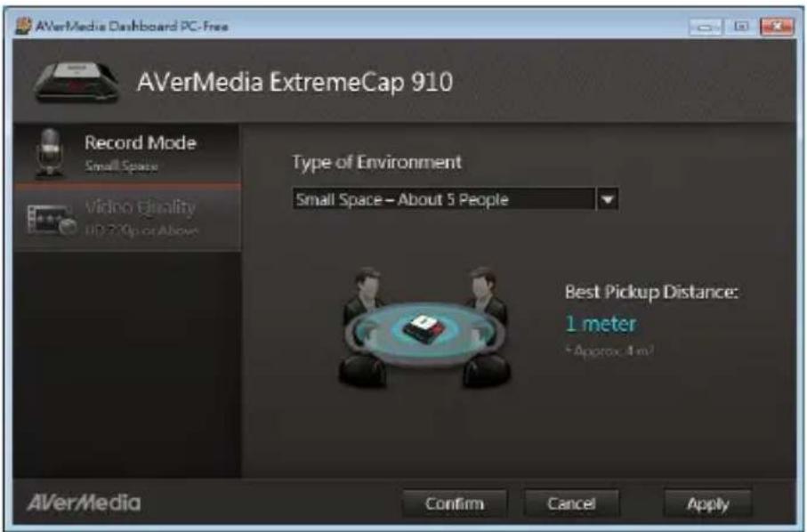Image resolution: width=807 pixels, height=532 pixels.
Task: Click the AVerMedia logo in the footer
Action: pos(84,503)
